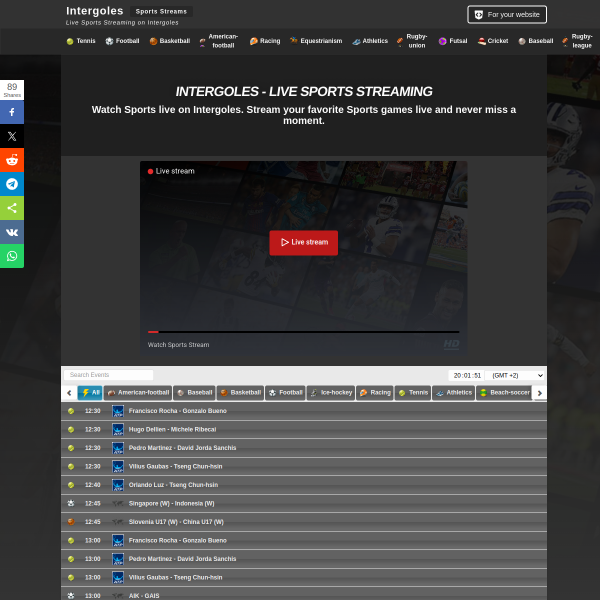600x600 pixels.
Task: Open Equestrianism in the top navigation
Action: (316, 41)
